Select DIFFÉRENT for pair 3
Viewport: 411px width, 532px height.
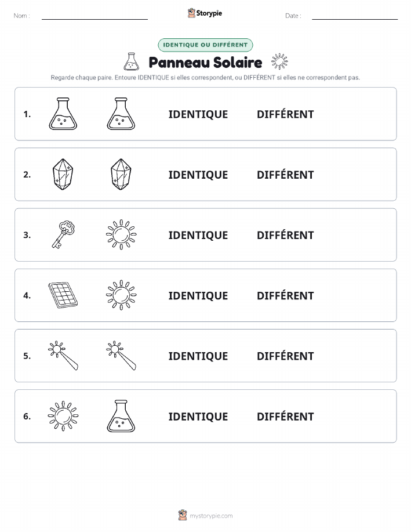click(285, 234)
